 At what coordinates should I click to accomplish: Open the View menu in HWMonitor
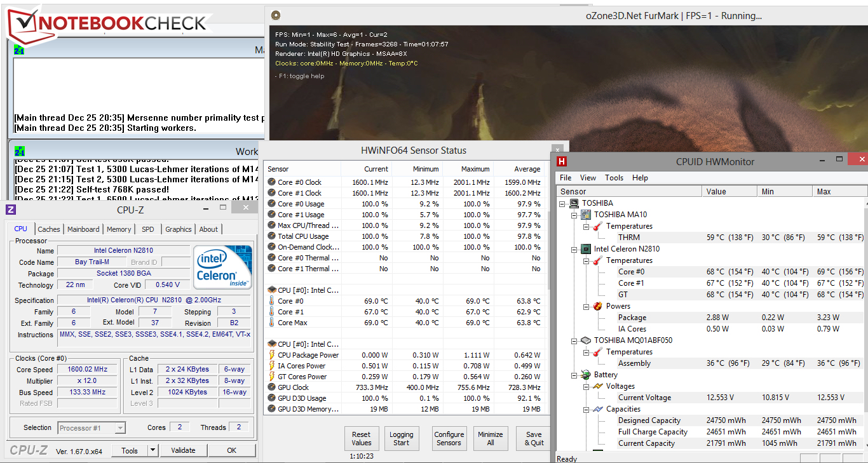588,178
